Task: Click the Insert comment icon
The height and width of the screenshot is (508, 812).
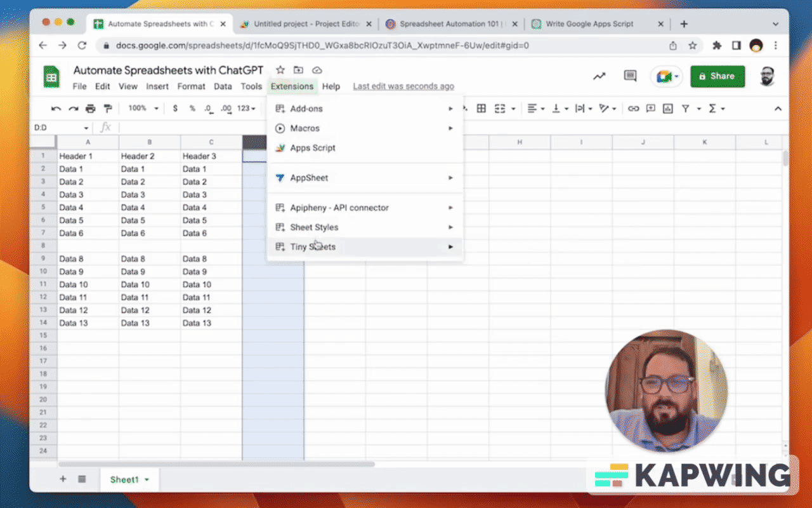Action: (x=651, y=109)
